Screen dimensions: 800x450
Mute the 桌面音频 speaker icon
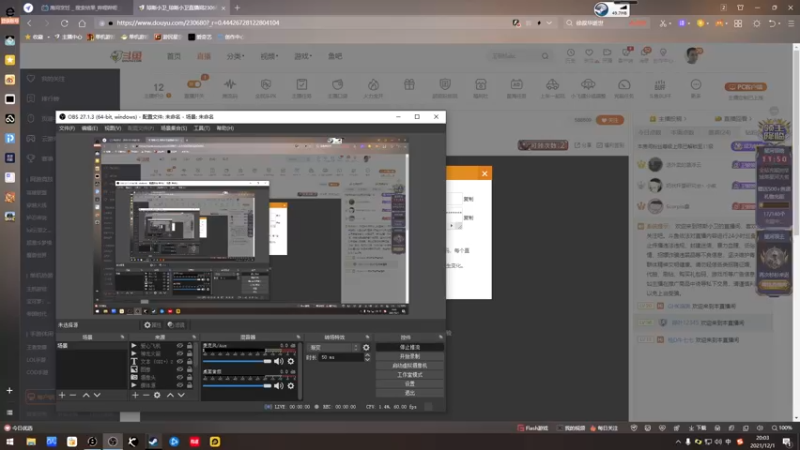(279, 386)
